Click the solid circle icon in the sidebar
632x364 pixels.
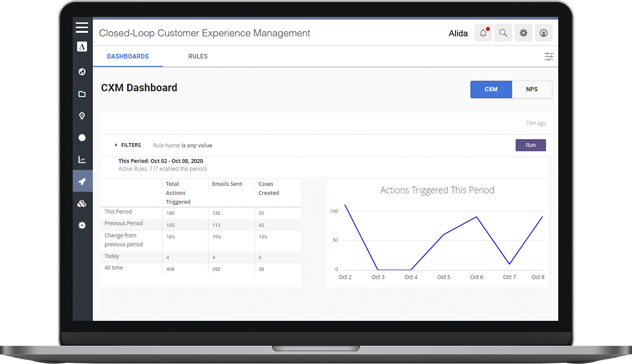82,137
